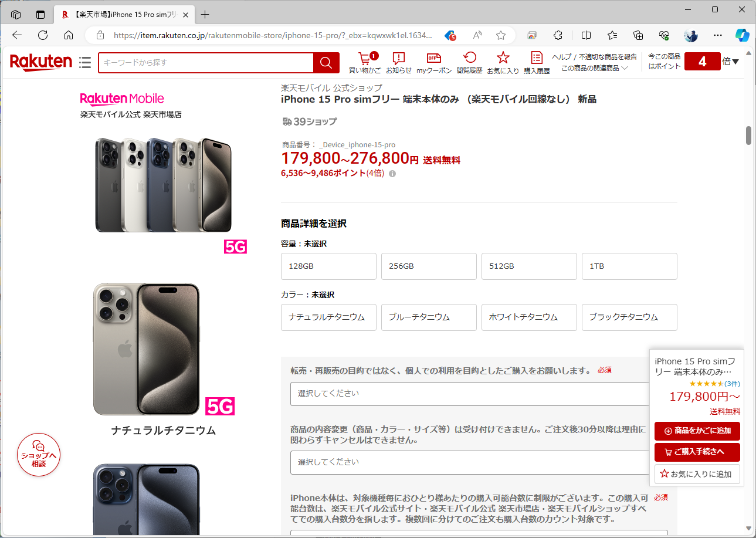Open browser essentials heart icon
The height and width of the screenshot is (538, 756).
[665, 35]
